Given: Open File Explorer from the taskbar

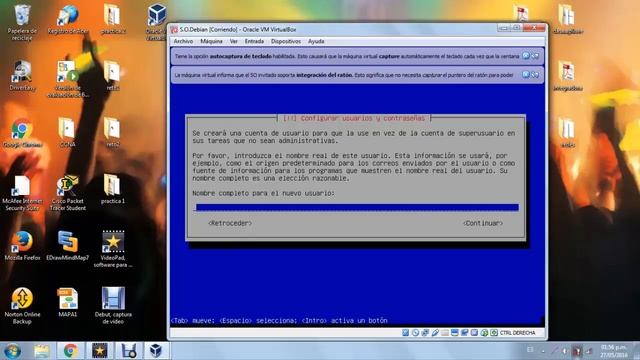Looking at the screenshot, I should (x=42, y=351).
